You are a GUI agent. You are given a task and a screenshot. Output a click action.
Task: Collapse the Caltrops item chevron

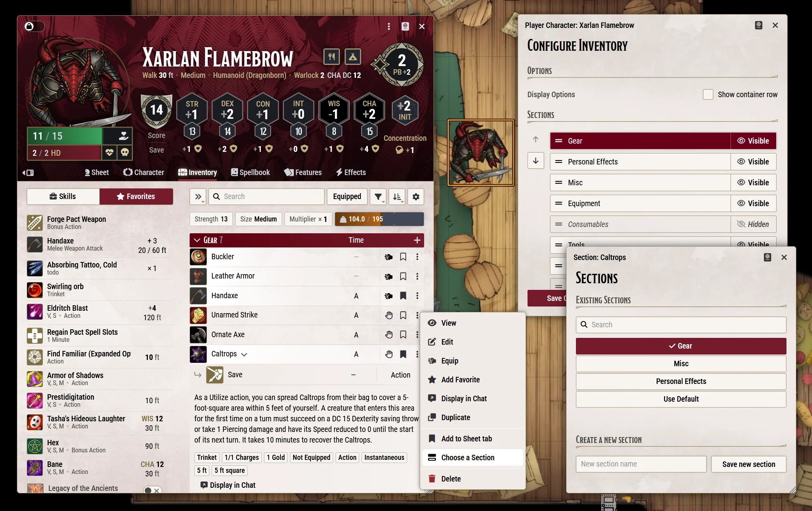(244, 354)
